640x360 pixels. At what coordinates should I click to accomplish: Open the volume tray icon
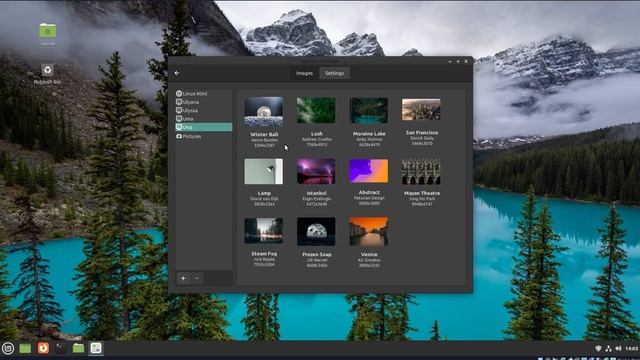tap(618, 348)
